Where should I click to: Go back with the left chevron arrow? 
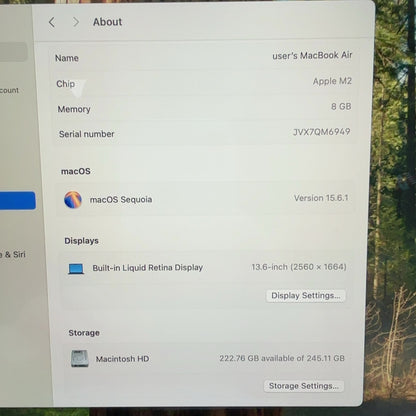pos(52,22)
